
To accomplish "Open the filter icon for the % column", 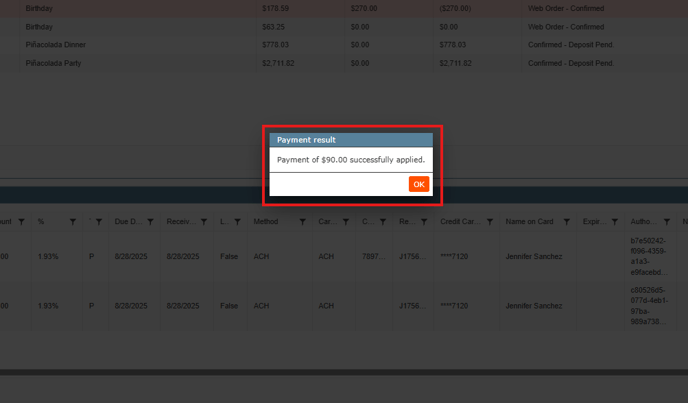I will (x=73, y=222).
